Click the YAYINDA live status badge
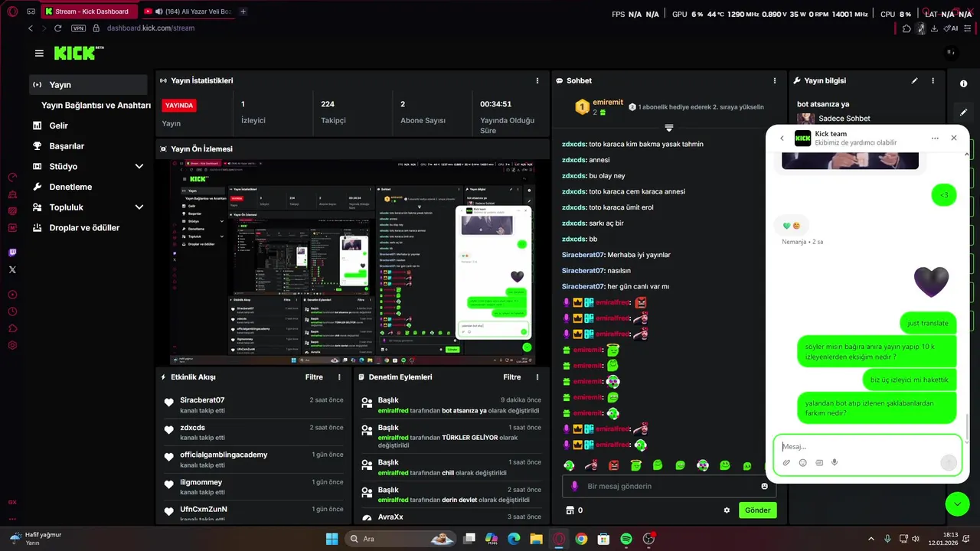 (179, 106)
